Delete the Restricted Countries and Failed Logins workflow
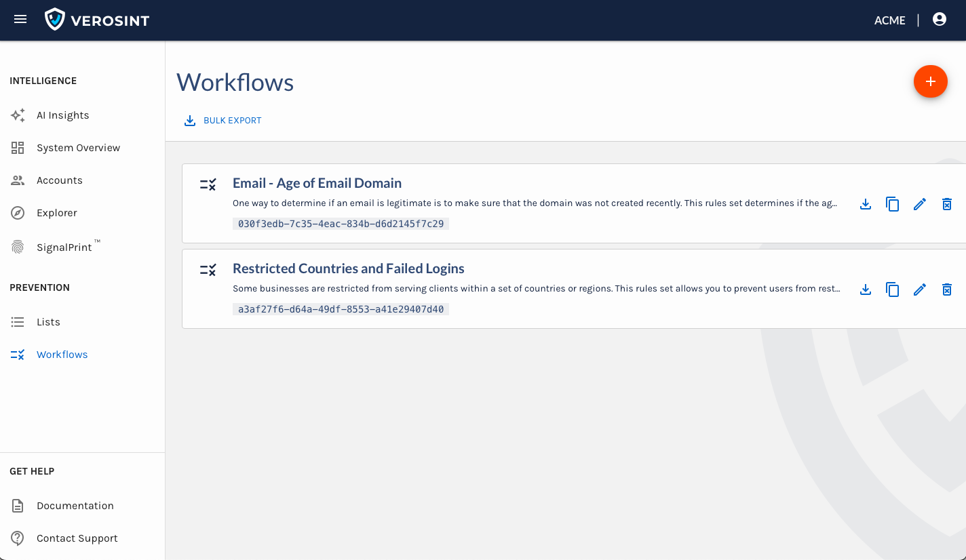966x560 pixels. point(946,289)
